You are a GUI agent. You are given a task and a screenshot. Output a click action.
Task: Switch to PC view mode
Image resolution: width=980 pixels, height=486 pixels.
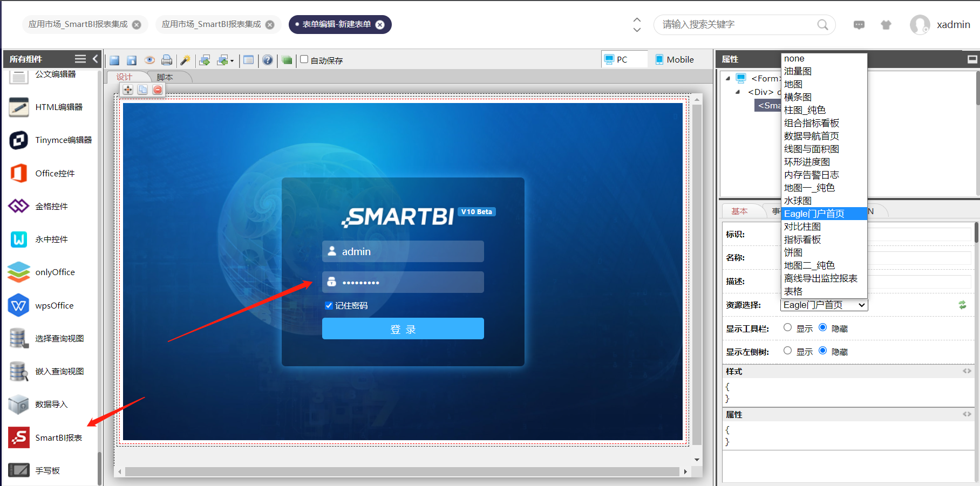coord(624,59)
